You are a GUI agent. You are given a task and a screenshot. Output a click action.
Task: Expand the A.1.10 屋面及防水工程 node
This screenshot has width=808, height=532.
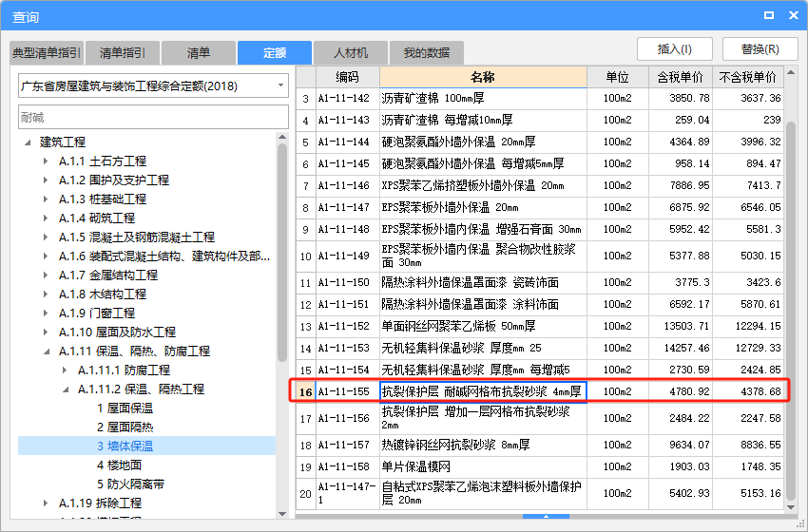47,332
